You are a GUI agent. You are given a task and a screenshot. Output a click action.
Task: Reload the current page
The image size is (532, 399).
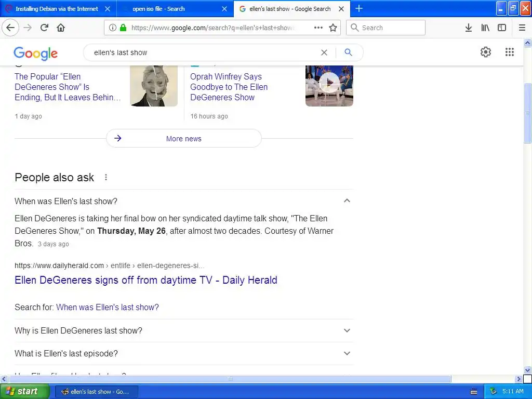tap(44, 28)
